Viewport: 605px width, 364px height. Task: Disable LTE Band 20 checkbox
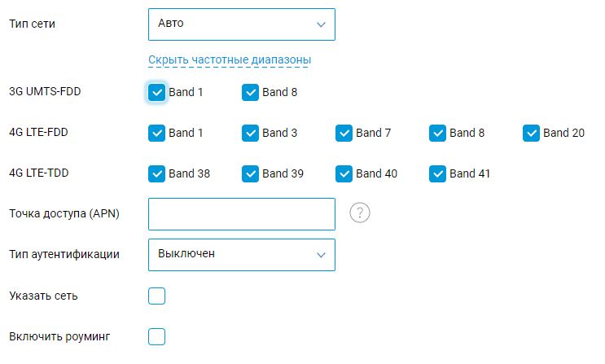[531, 134]
